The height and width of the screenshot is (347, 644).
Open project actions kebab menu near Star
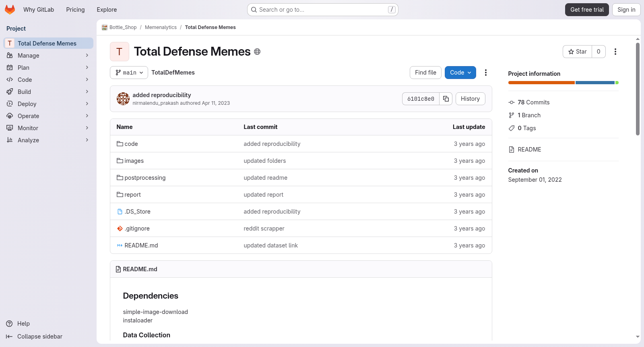click(x=615, y=52)
